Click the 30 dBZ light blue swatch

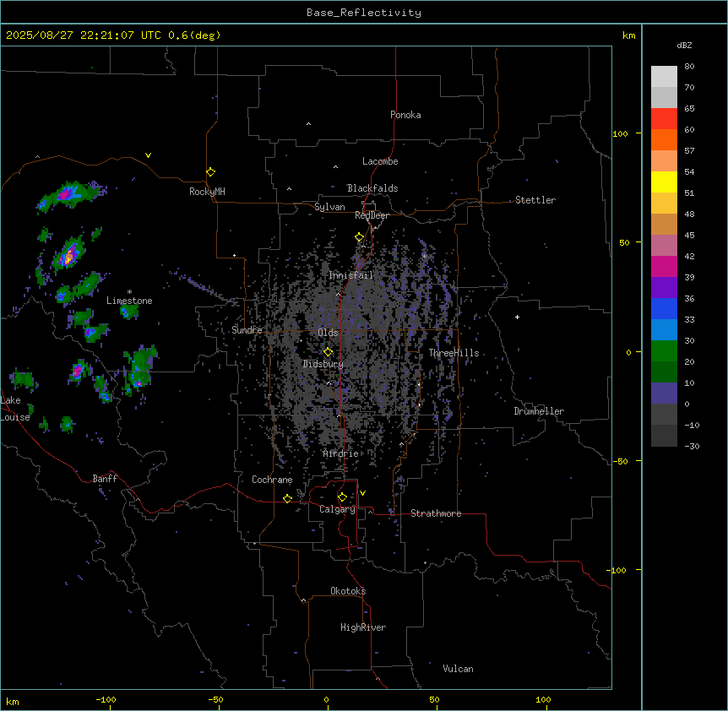664,330
